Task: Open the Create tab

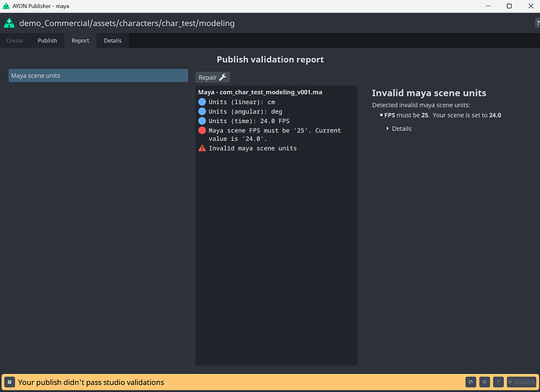Action: [15, 41]
